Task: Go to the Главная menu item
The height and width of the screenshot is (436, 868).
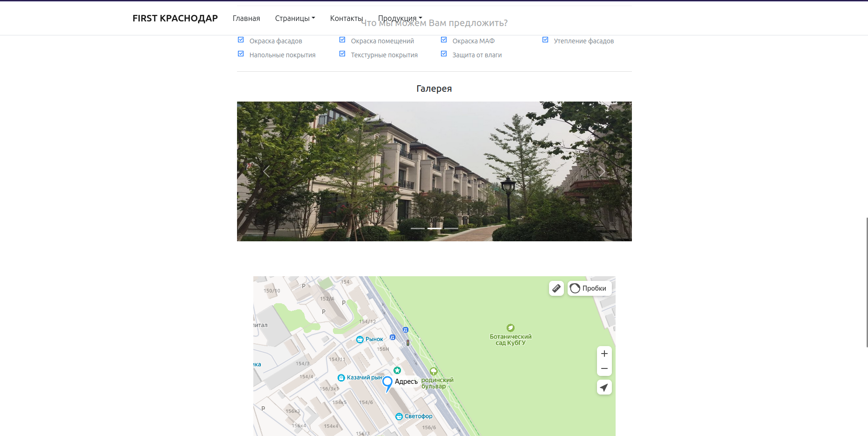Action: pos(246,18)
